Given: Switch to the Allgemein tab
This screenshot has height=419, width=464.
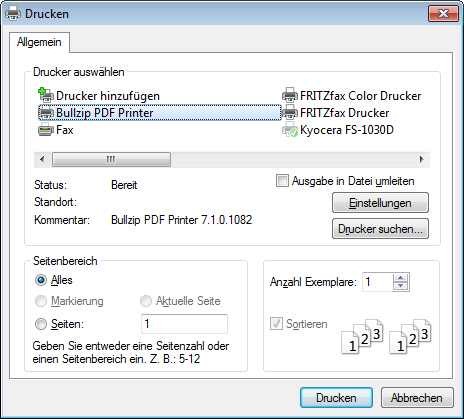Looking at the screenshot, I should point(39,42).
